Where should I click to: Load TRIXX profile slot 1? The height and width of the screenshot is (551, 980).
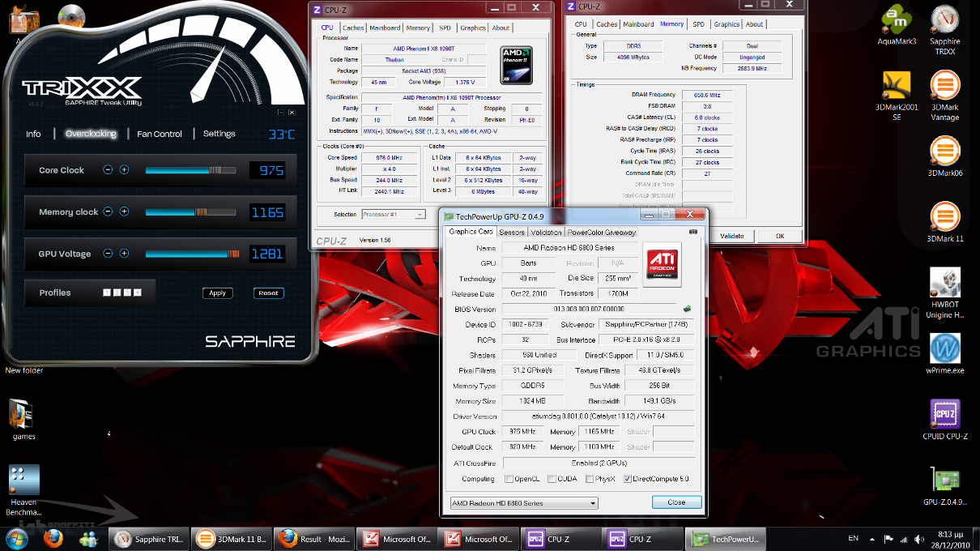point(107,293)
